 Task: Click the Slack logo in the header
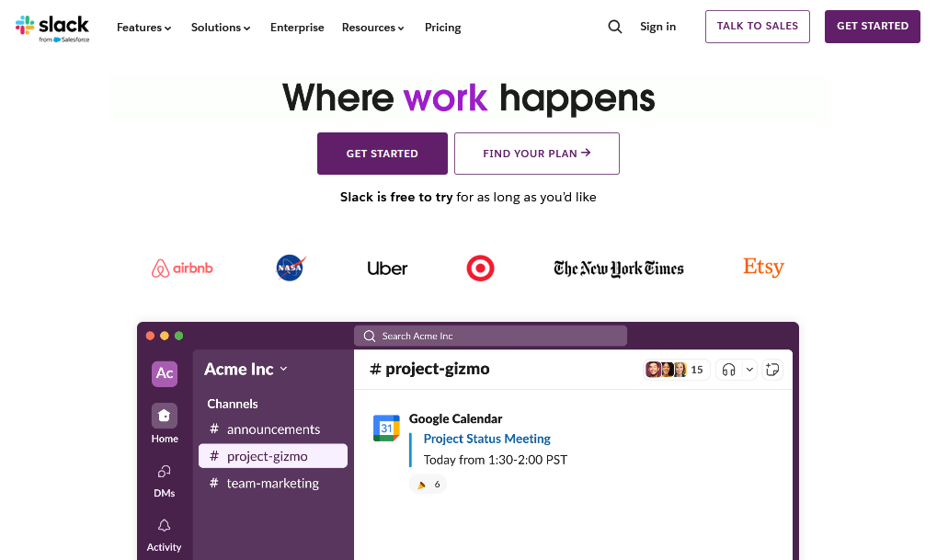tap(52, 27)
